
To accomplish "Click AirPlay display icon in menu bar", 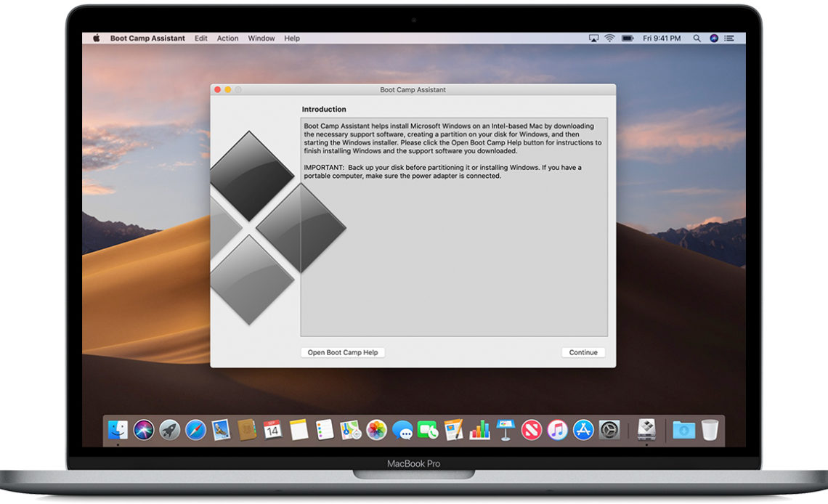I will tap(593, 38).
